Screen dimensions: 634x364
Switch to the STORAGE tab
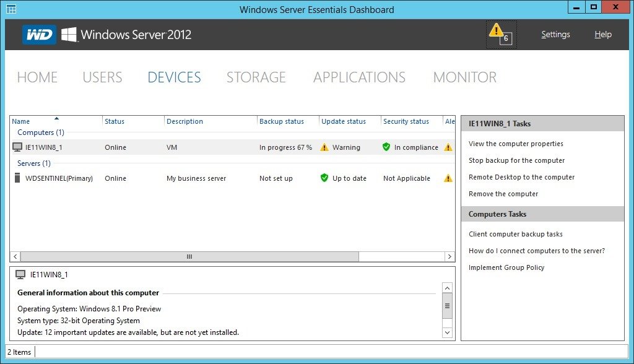[256, 77]
